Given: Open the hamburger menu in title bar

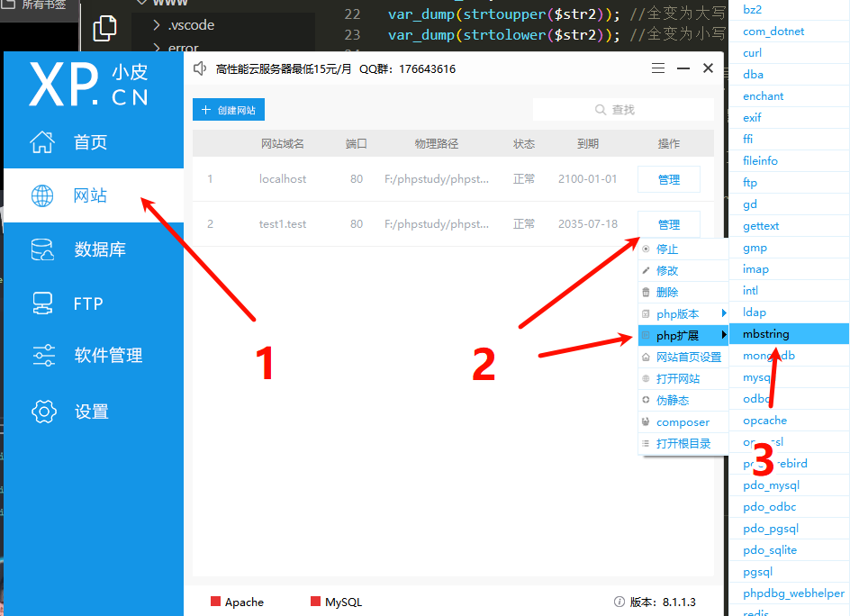Looking at the screenshot, I should tap(658, 68).
